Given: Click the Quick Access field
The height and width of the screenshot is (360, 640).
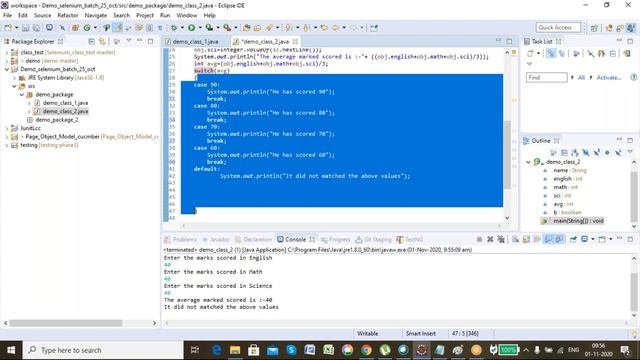Looking at the screenshot, I should (558, 27).
